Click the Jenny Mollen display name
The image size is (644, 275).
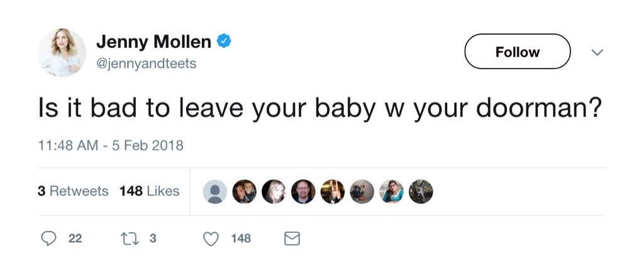point(153,42)
